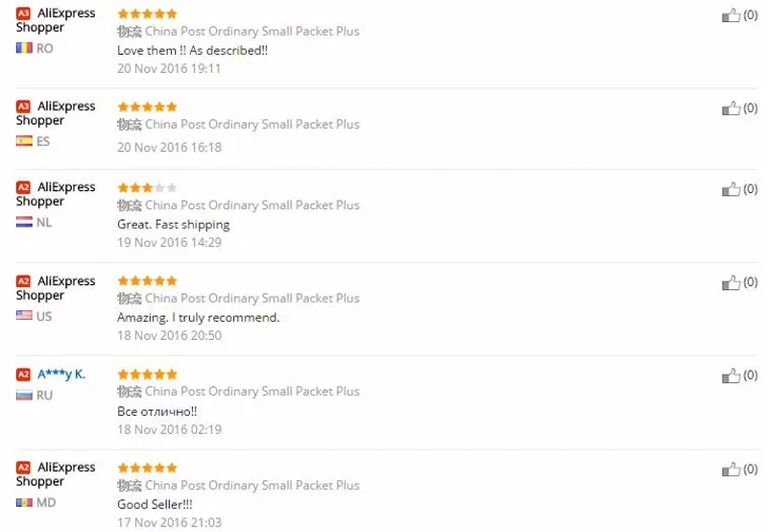Click the 'Amazing. I truly recommend.' comment

[x=199, y=318]
